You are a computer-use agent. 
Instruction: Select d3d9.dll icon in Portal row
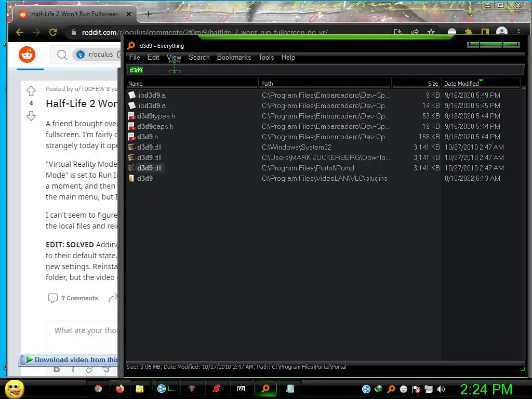131,168
